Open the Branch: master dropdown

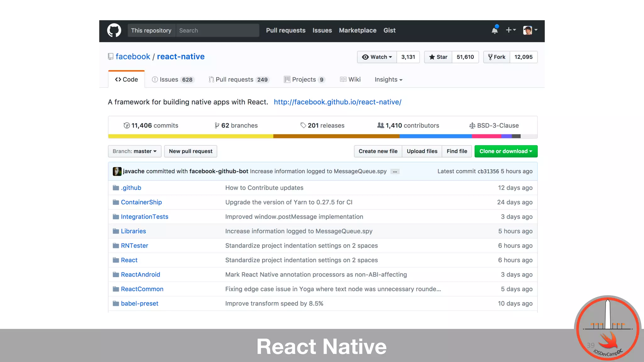(x=135, y=151)
